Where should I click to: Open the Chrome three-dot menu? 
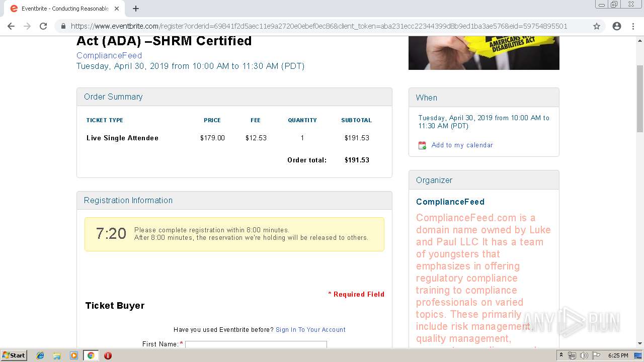coord(633,26)
